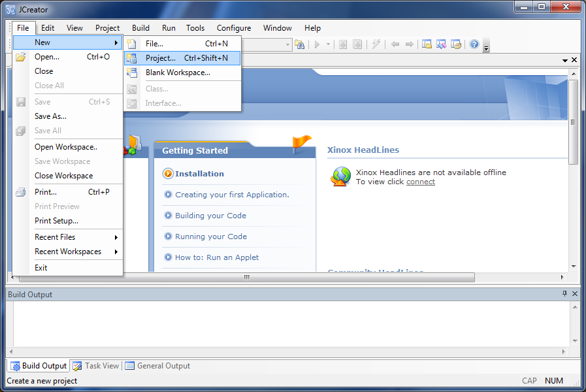This screenshot has width=586, height=392.
Task: Open the Building your Code link
Action: (211, 216)
